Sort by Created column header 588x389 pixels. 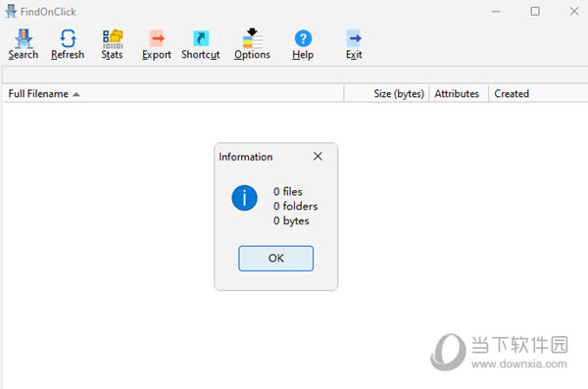(x=538, y=93)
